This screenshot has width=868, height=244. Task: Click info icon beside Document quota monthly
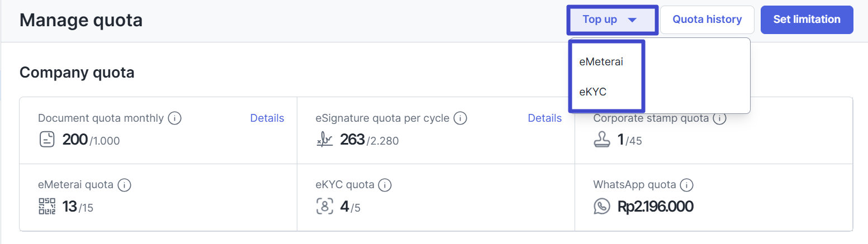[176, 118]
